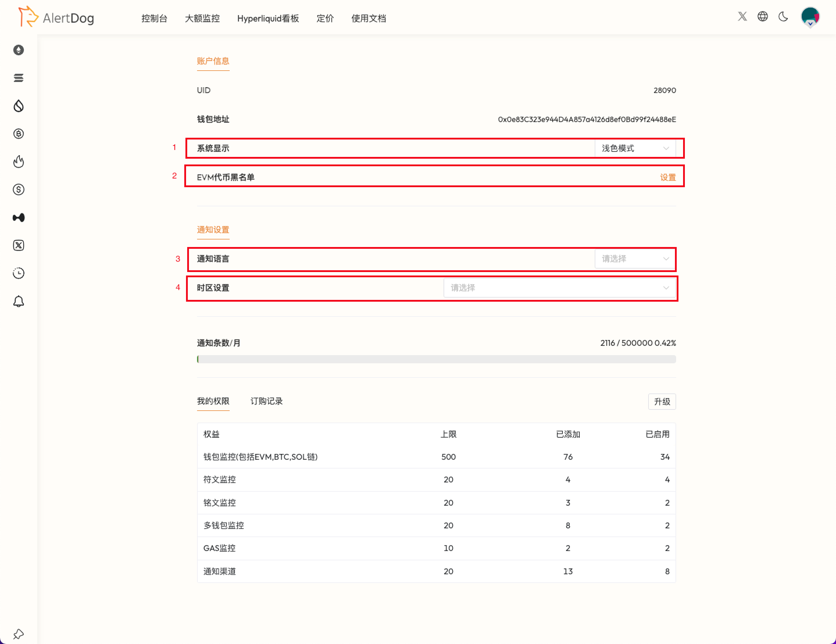This screenshot has width=836, height=644.
Task: Open 定价 page in top navigation
Action: [x=325, y=19]
